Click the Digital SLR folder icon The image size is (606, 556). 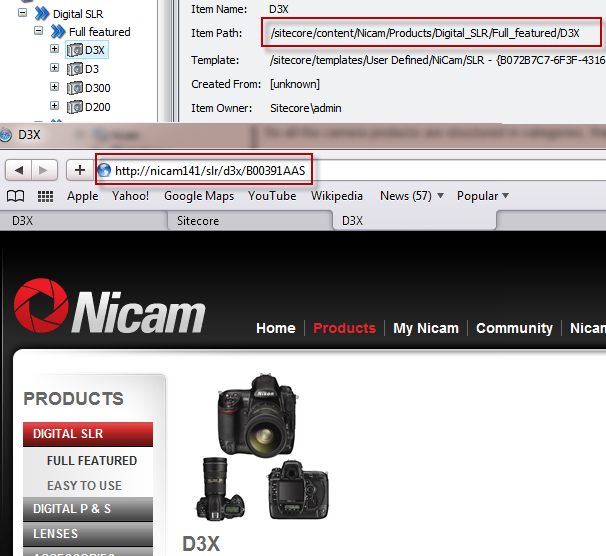click(x=42, y=14)
